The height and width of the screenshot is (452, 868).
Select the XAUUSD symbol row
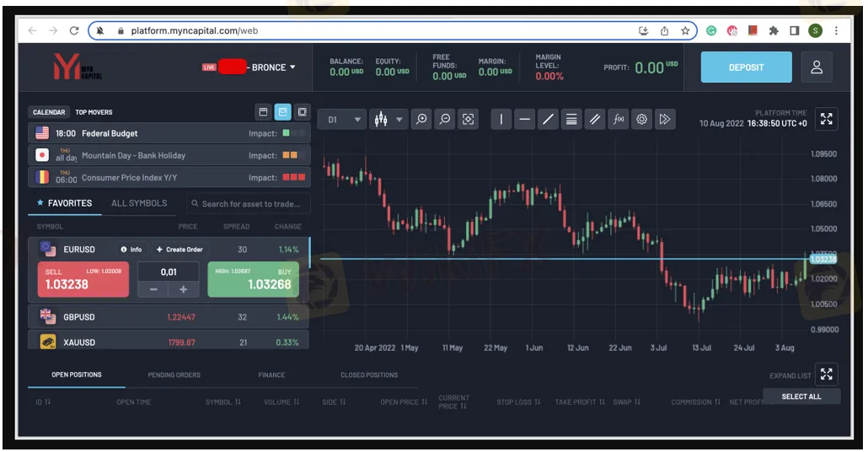[169, 342]
